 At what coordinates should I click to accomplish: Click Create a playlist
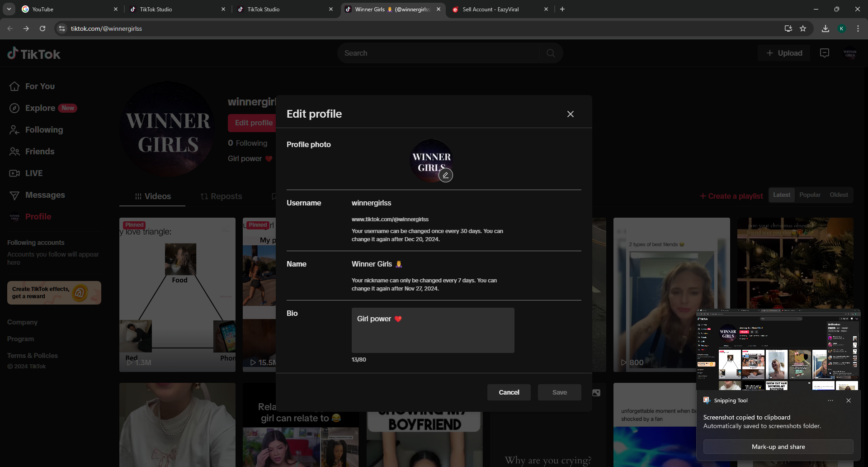click(731, 196)
